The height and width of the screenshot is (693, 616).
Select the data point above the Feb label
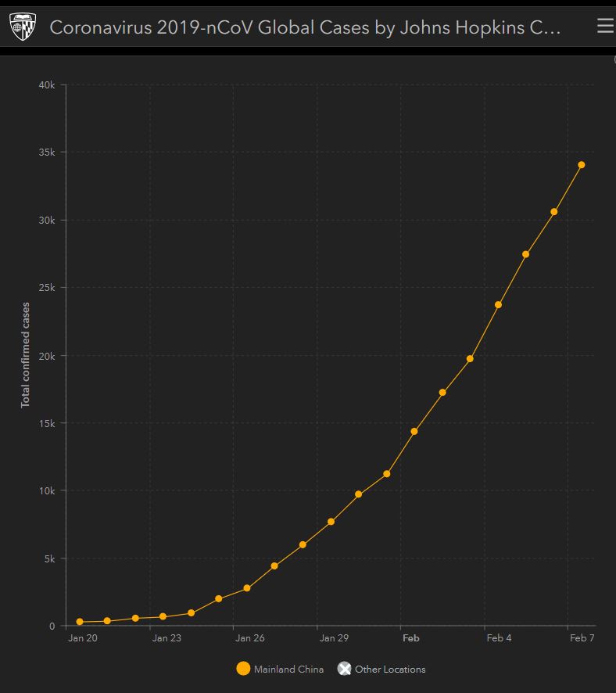point(414,432)
